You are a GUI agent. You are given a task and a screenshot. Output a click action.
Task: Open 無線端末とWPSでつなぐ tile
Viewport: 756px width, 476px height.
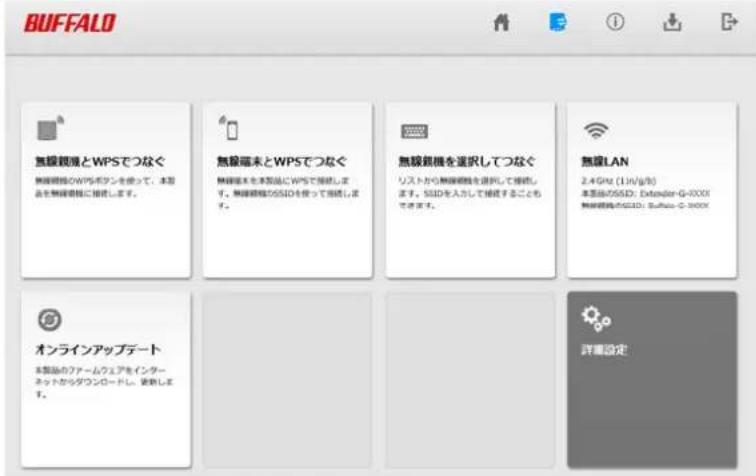click(288, 190)
